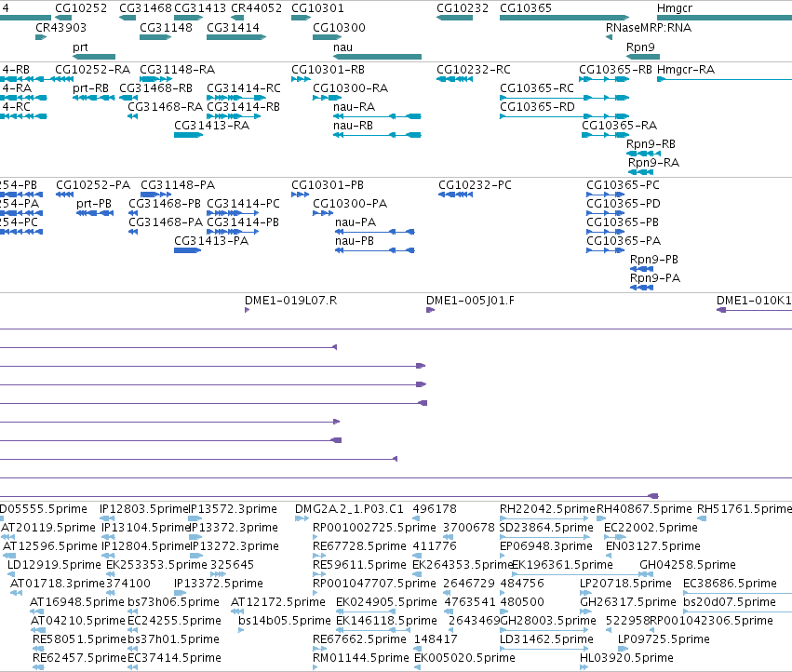Click the CG31414-RC transcript label
Image resolution: width=792 pixels, height=672 pixels.
pyautogui.click(x=244, y=87)
